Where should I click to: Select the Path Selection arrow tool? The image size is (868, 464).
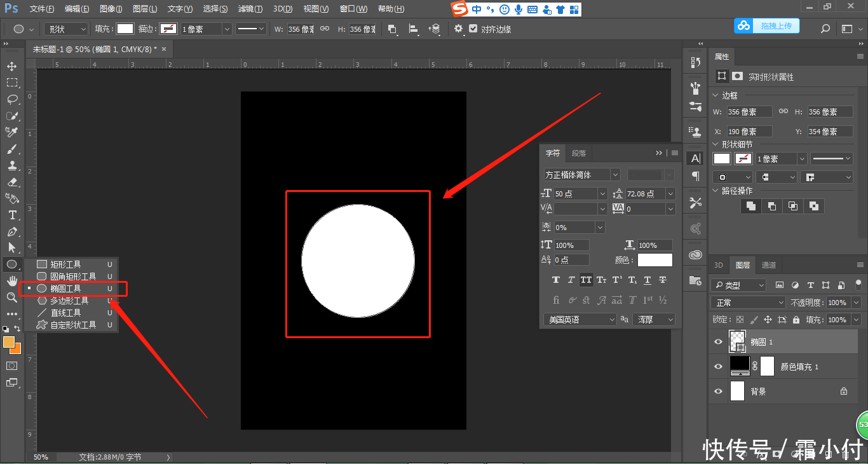coord(11,248)
